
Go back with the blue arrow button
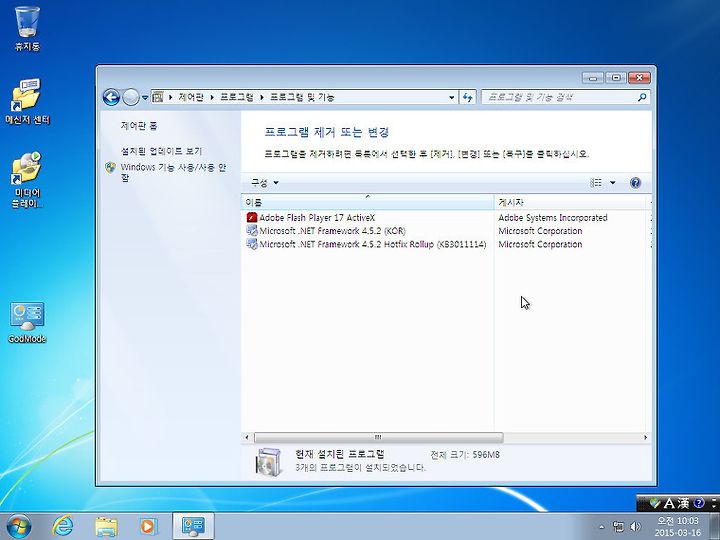[111, 97]
